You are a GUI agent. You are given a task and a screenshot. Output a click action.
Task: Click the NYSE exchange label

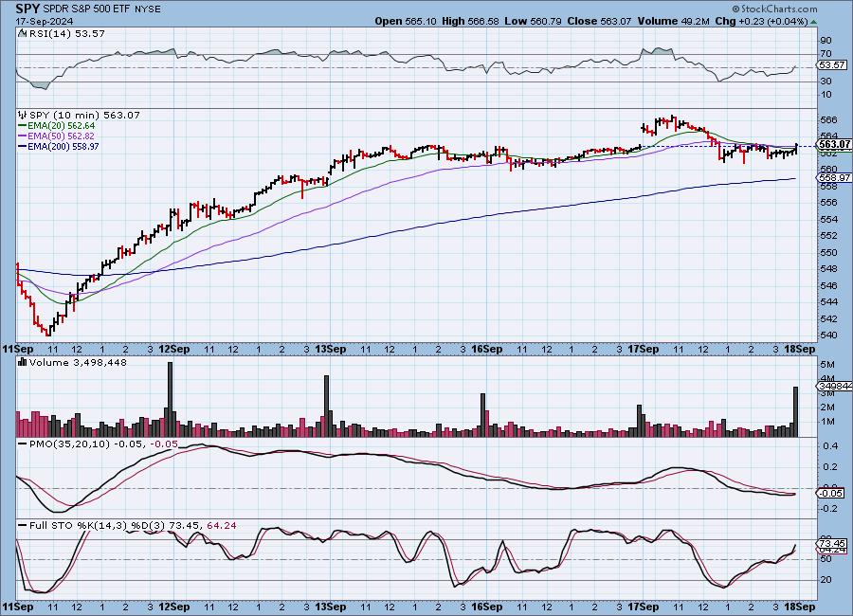point(147,9)
